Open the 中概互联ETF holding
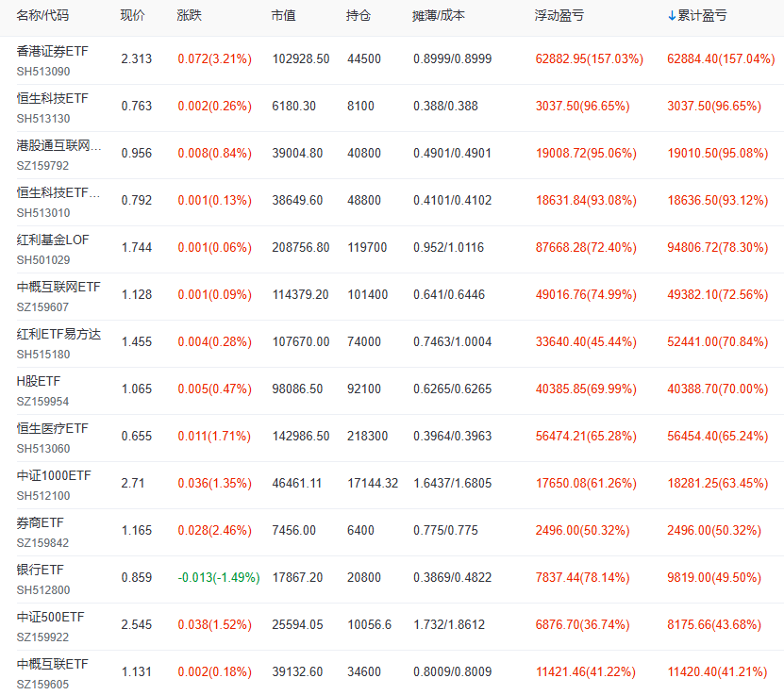 53,664
